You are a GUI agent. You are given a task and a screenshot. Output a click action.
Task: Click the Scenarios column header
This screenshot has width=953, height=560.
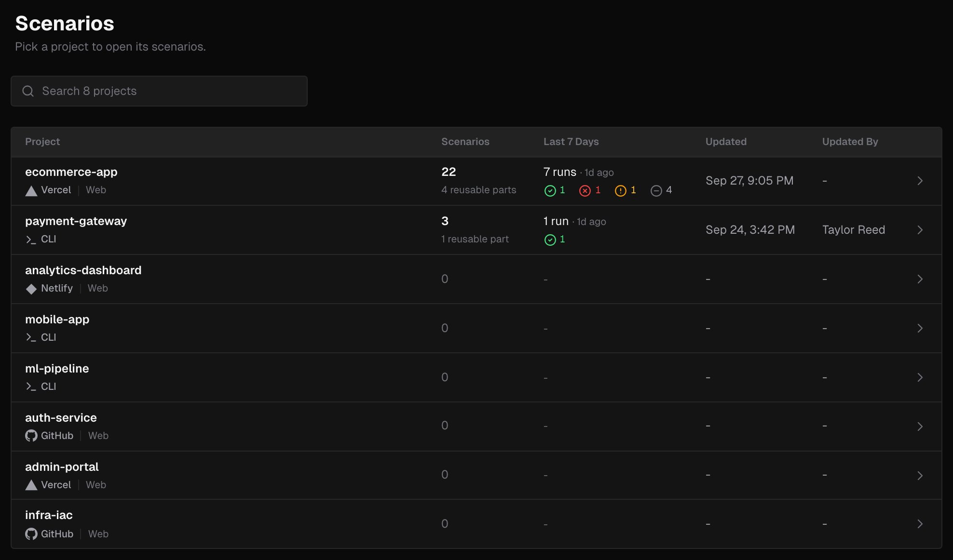tap(465, 142)
